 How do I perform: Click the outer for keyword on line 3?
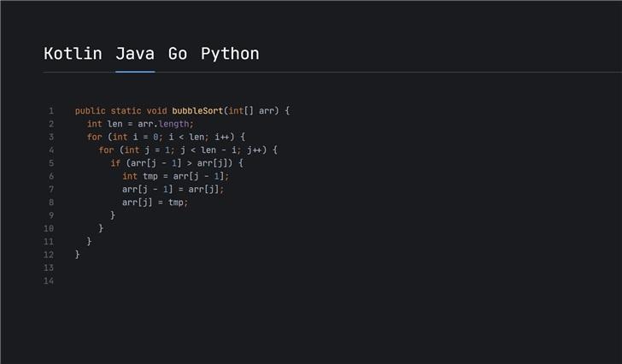[x=95, y=137]
